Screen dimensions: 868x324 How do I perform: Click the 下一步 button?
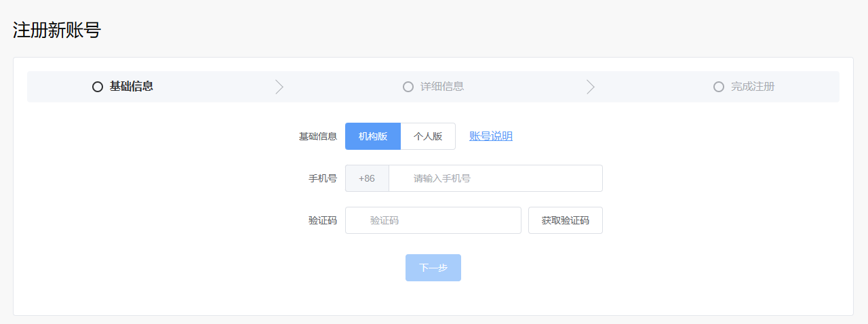pyautogui.click(x=433, y=268)
